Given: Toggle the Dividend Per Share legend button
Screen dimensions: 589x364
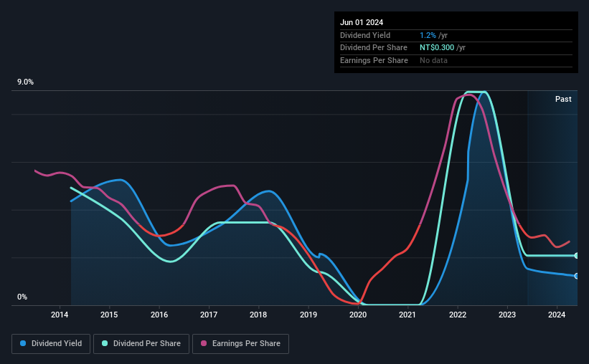Looking at the screenshot, I should (x=141, y=344).
